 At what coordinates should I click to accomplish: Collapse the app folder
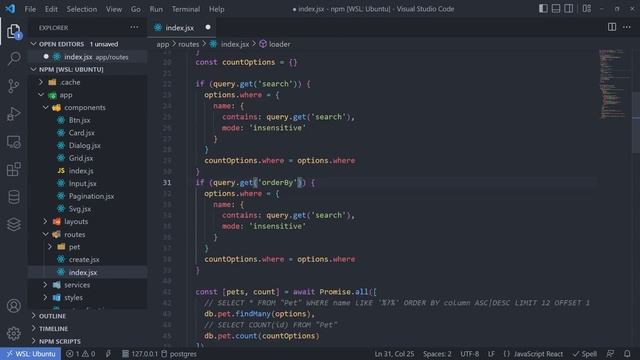pos(88,95)
